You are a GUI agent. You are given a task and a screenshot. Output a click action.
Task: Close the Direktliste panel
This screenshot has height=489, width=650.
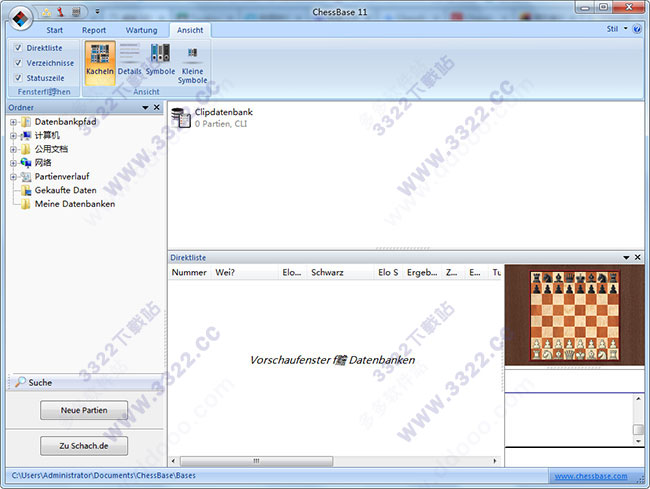[638, 257]
